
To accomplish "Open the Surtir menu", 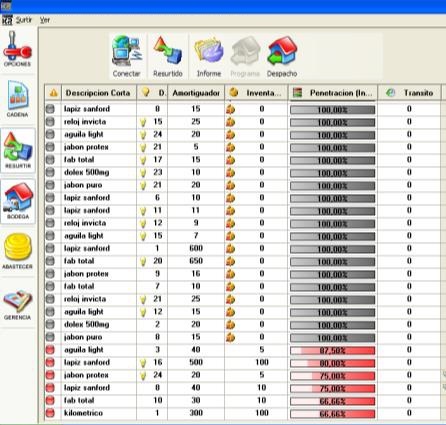I will click(x=24, y=20).
